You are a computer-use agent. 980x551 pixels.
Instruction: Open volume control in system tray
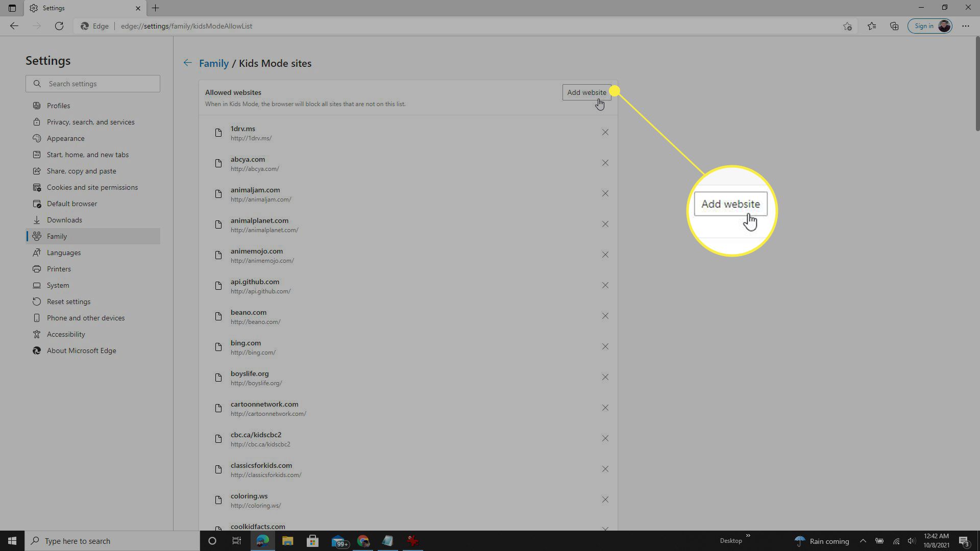911,541
